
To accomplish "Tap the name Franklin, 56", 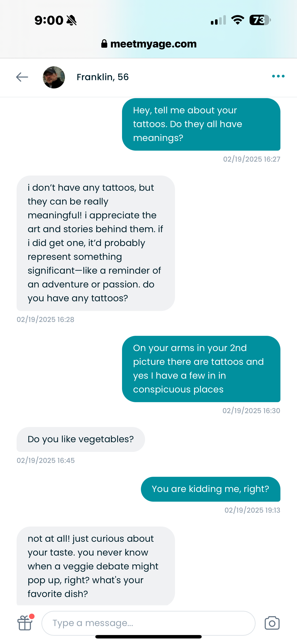I will 102,77.
